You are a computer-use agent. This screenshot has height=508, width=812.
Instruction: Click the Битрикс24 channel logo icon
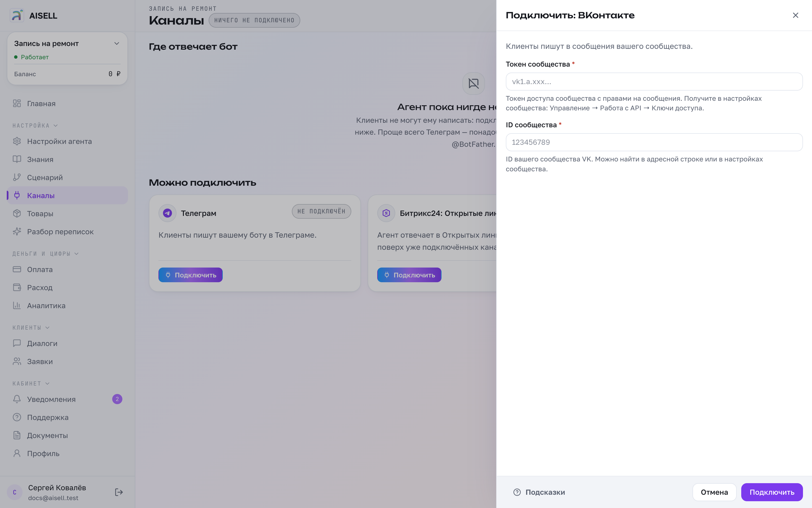coord(386,213)
